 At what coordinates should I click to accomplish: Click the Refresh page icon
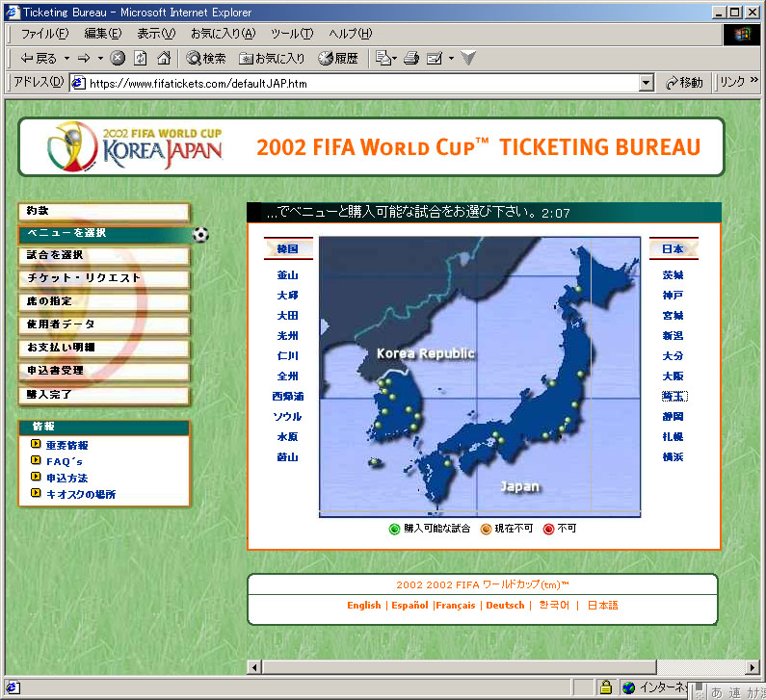click(x=141, y=59)
